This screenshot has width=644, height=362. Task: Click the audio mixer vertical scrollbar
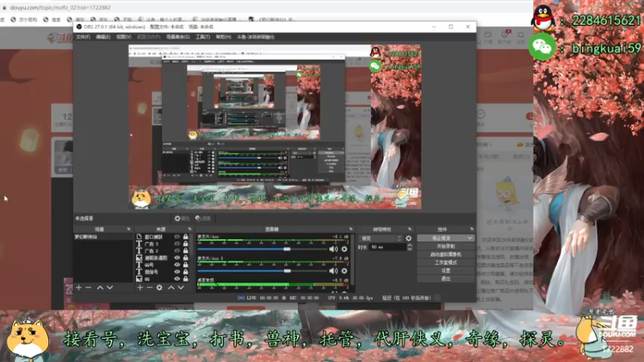click(x=353, y=258)
